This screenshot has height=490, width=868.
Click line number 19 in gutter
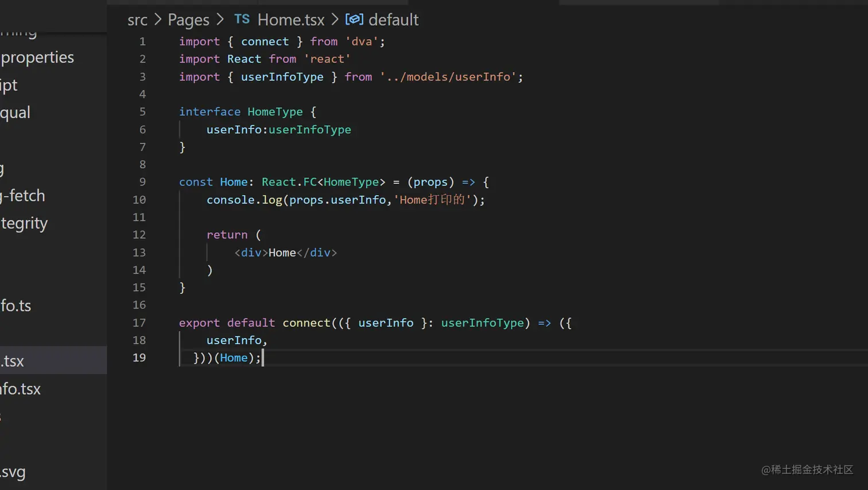(x=139, y=358)
